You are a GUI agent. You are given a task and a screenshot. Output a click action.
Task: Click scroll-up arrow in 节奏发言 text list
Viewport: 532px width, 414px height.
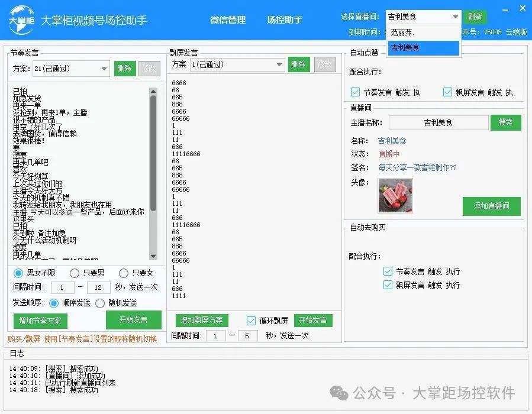pos(153,90)
